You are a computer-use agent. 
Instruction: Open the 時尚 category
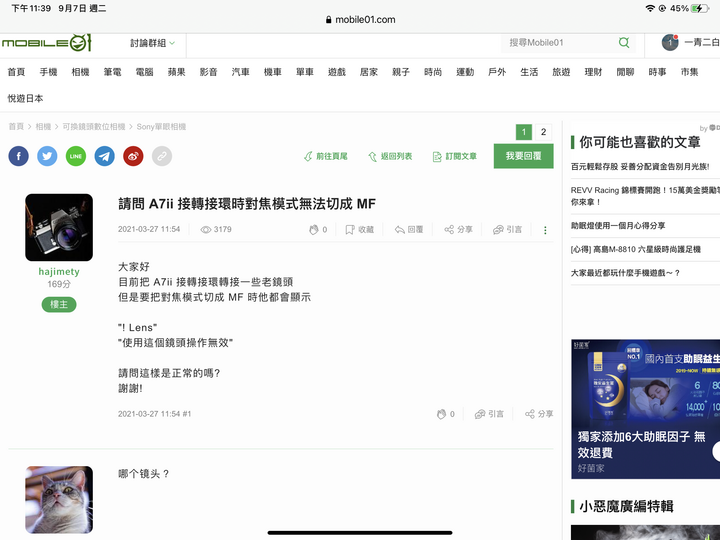433,72
